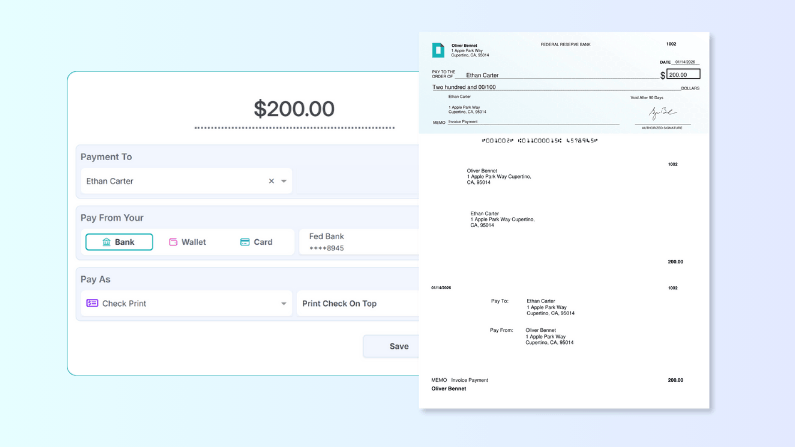Click the Bank building icon
Screen dimensions: 795x447
pyautogui.click(x=106, y=242)
